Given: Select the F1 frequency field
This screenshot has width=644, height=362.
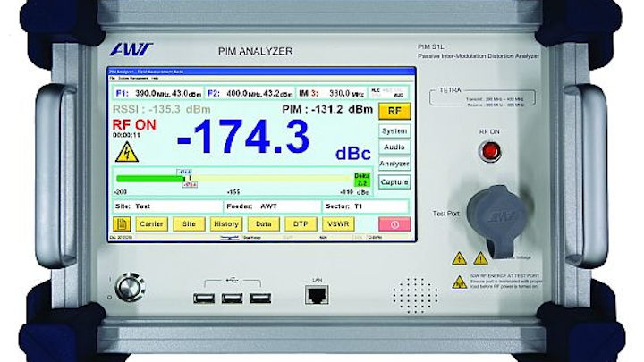Looking at the screenshot, I should 158,94.
